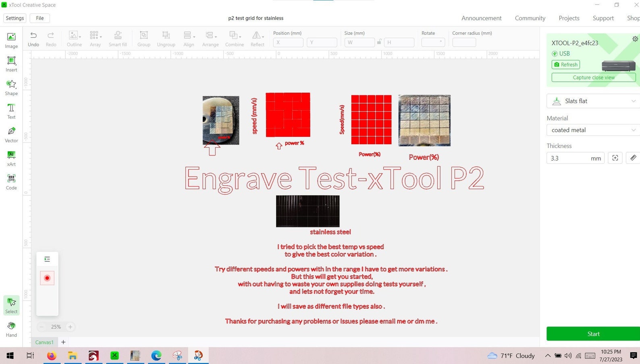
Task: Go to Announcement page
Action: click(482, 18)
